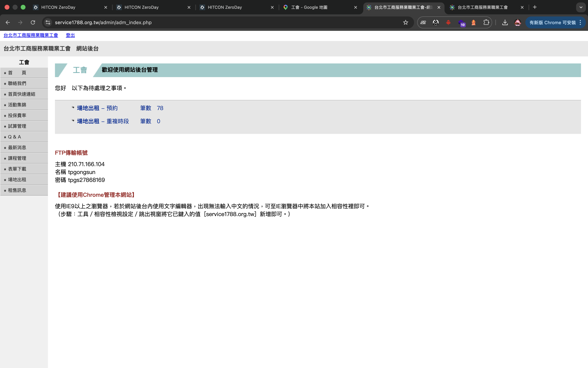Open 首頁 in the sidebar menu
588x368 pixels.
24,73
